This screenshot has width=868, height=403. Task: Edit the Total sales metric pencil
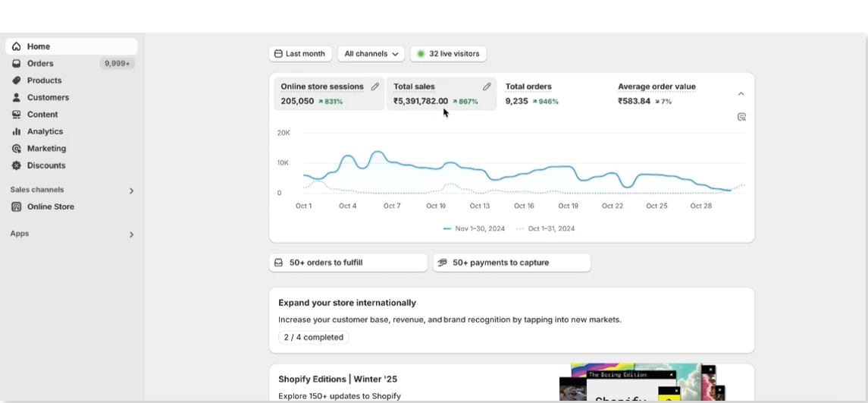click(487, 87)
